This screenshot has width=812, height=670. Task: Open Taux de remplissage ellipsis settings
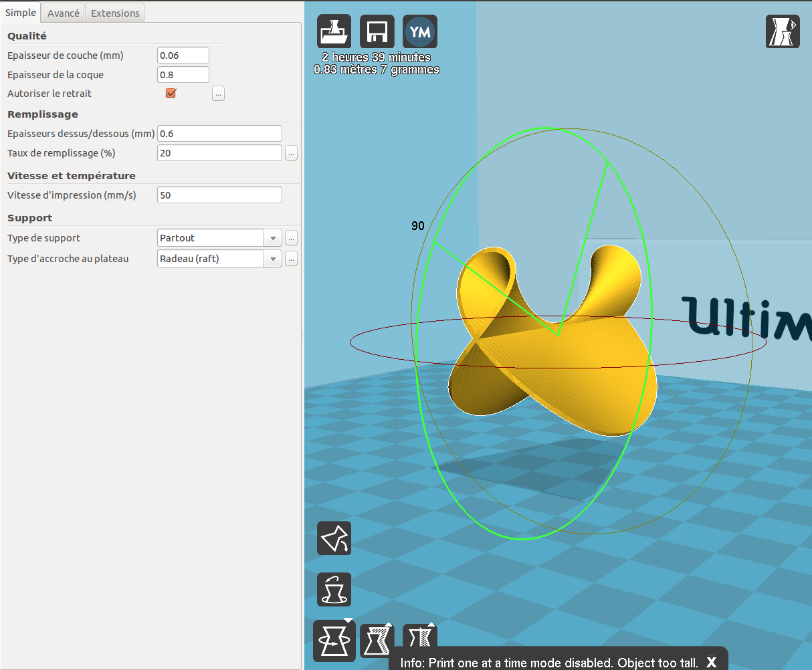coord(291,153)
